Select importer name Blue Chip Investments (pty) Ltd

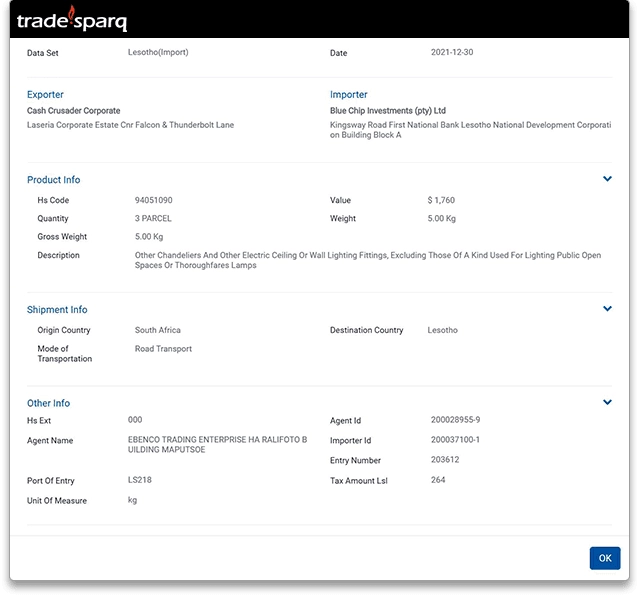tap(388, 111)
